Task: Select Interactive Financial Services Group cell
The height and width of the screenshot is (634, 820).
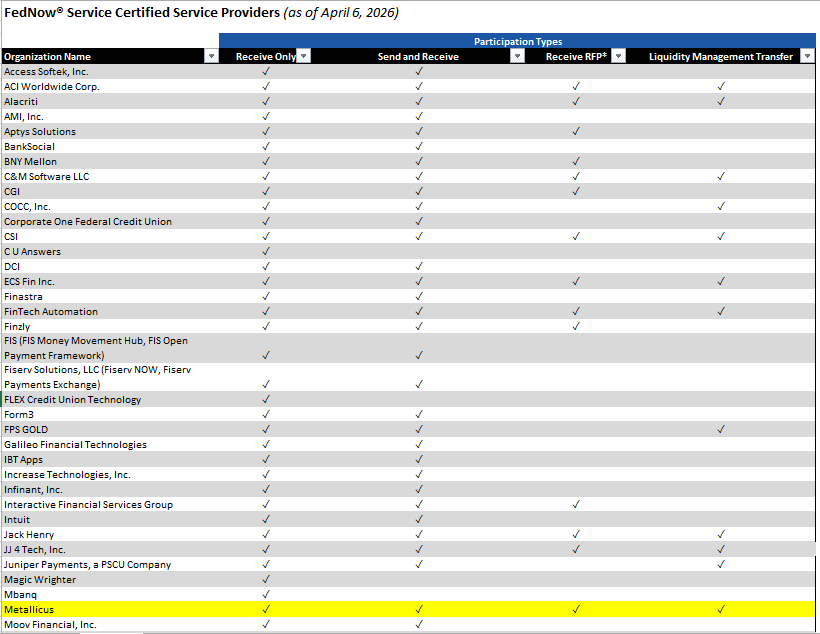Action: [x=110, y=504]
